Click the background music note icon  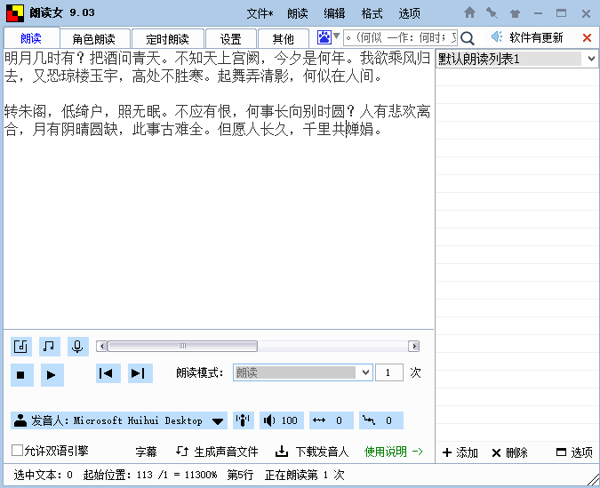point(50,346)
